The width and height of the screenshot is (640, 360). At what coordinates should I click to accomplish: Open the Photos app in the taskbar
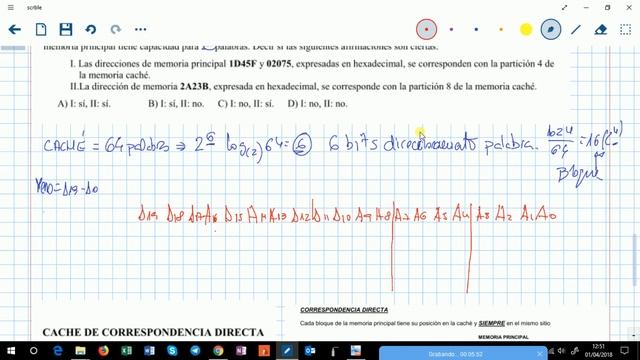356,351
